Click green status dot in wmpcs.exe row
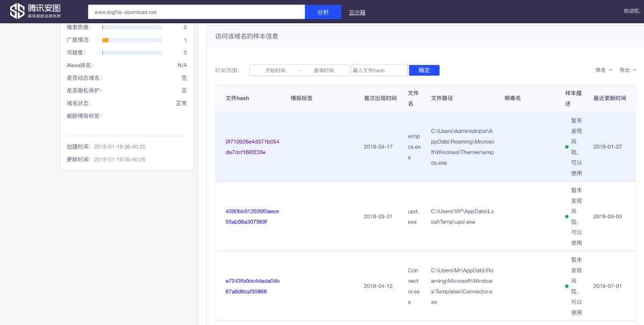The width and height of the screenshot is (644, 325). click(567, 147)
